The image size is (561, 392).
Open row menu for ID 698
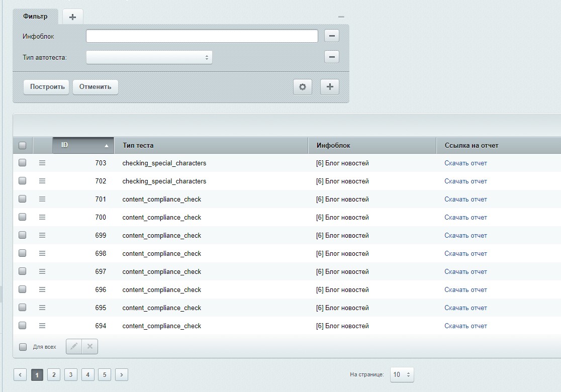[x=42, y=253]
